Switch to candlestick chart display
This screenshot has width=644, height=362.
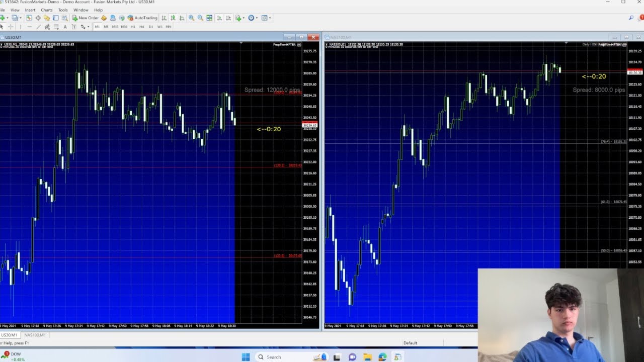(x=173, y=18)
